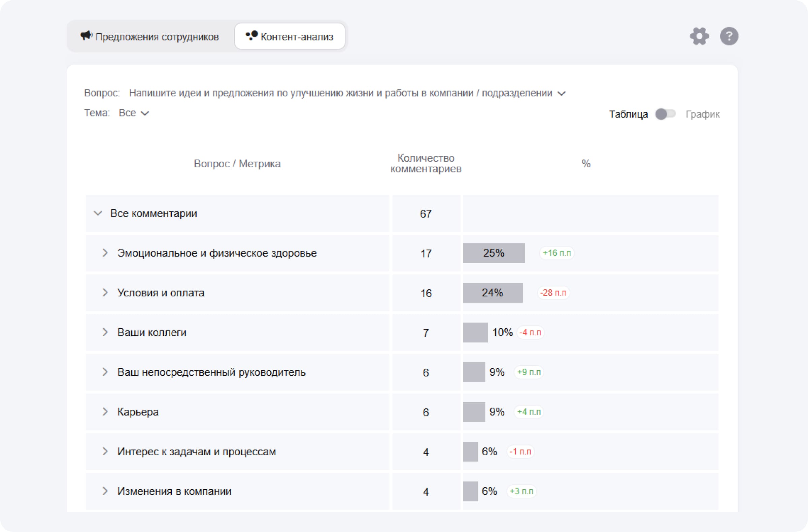
Task: Select the Таблица view label
Action: (628, 114)
